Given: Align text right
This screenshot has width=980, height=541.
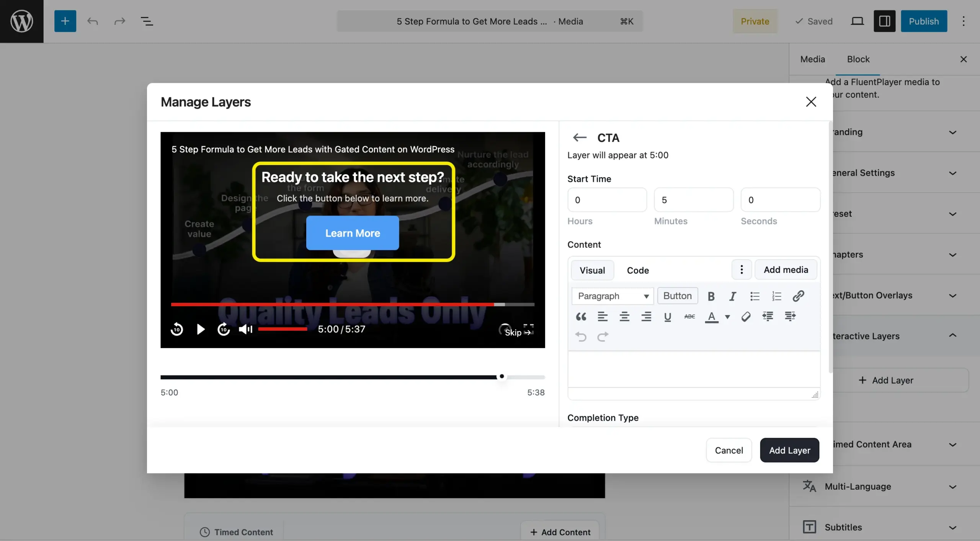Looking at the screenshot, I should click(x=646, y=317).
